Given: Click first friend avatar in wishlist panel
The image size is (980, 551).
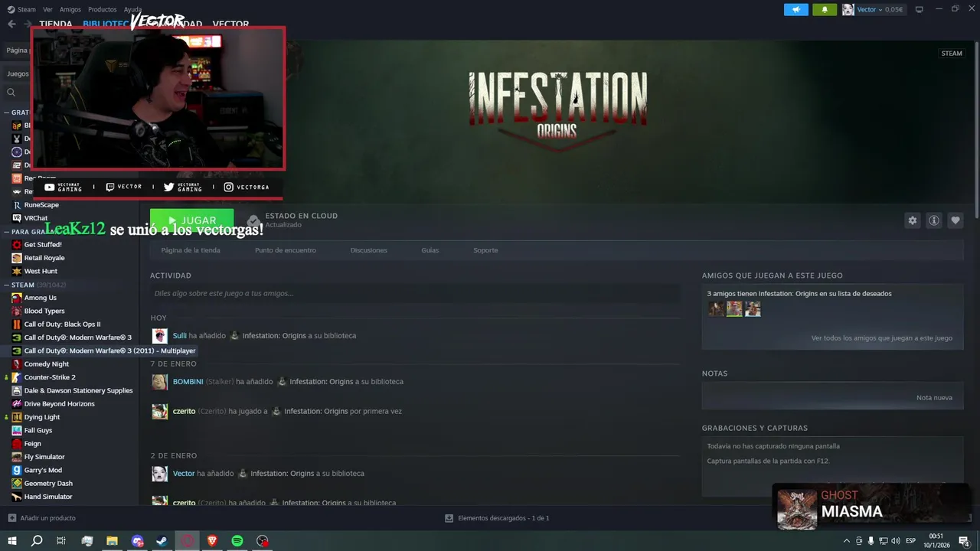Looking at the screenshot, I should coord(716,308).
